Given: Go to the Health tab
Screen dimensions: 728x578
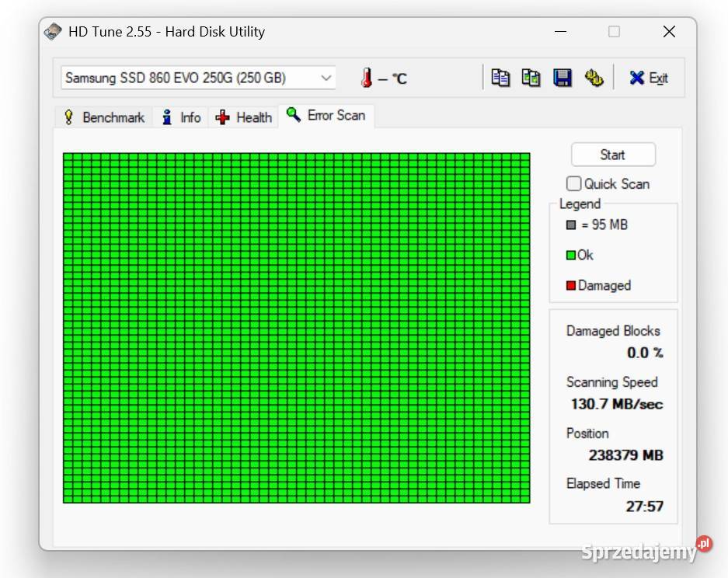Looking at the screenshot, I should coord(244,117).
